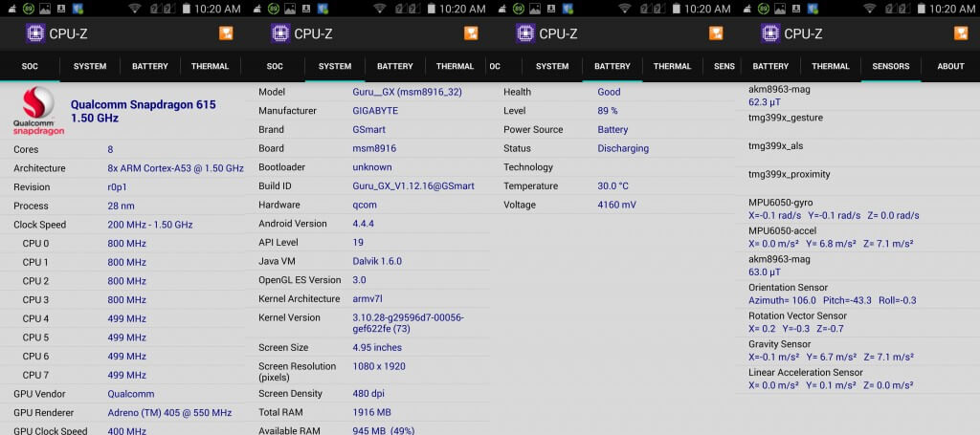The height and width of the screenshot is (435, 980).
Task: Select BATTERY tab on the Battery screen
Action: [612, 66]
